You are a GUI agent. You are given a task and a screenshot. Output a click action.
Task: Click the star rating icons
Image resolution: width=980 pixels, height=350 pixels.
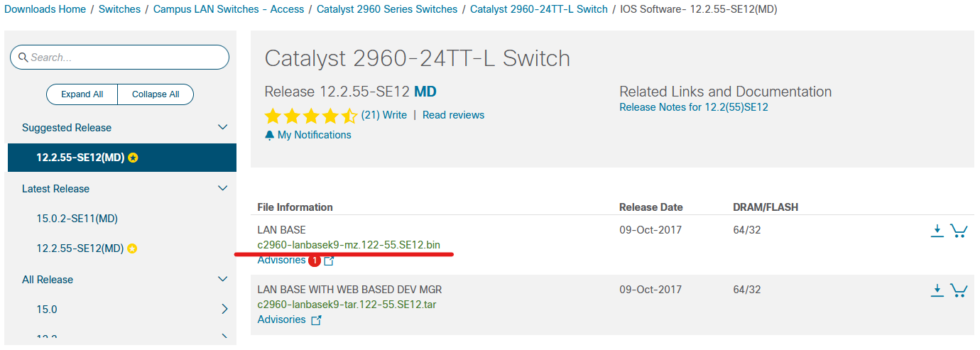pyautogui.click(x=311, y=116)
